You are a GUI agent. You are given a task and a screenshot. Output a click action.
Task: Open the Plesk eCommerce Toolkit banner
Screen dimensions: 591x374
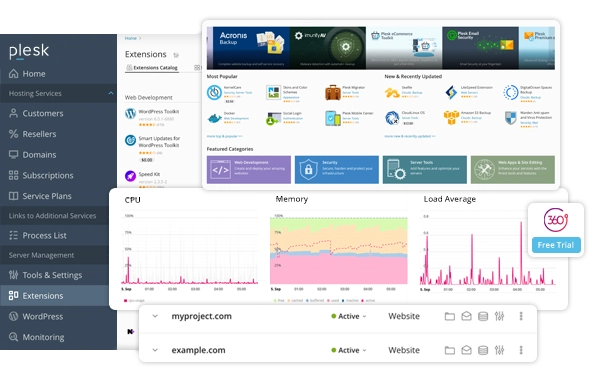[404, 48]
